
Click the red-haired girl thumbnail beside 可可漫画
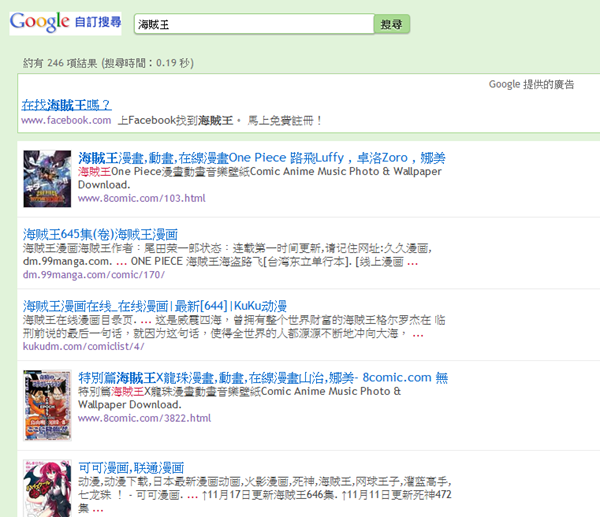coord(47,488)
